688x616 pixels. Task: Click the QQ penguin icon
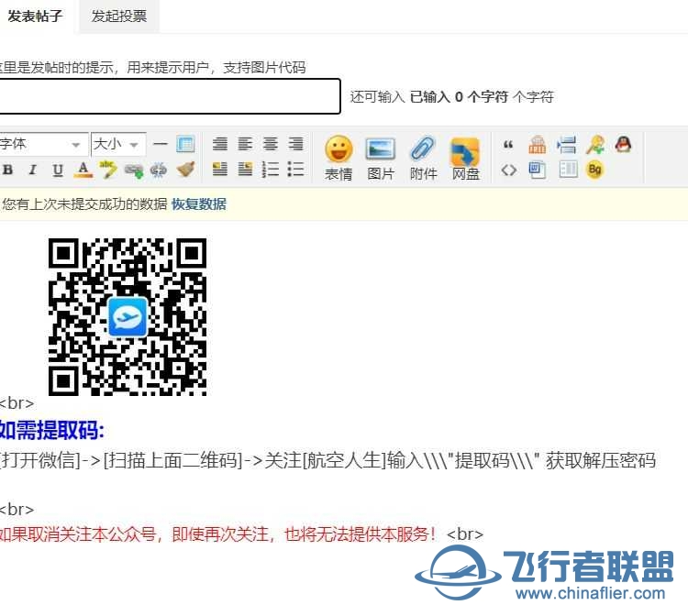624,144
